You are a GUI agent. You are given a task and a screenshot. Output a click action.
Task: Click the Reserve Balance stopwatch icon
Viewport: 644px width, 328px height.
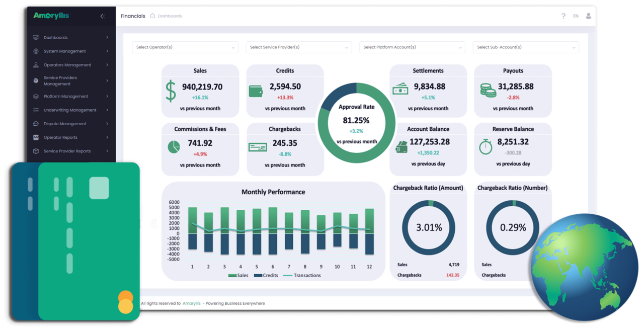pos(486,146)
